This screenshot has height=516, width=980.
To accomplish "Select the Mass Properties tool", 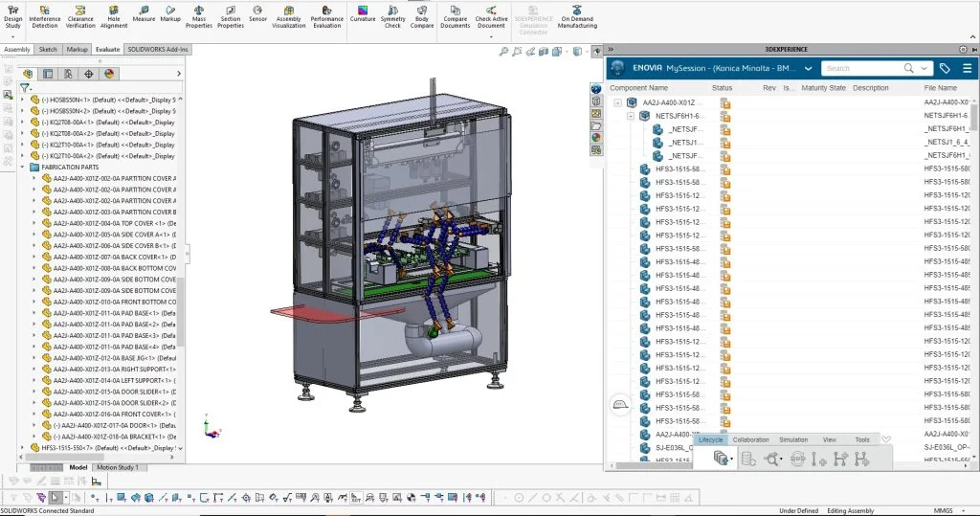I will tap(198, 16).
